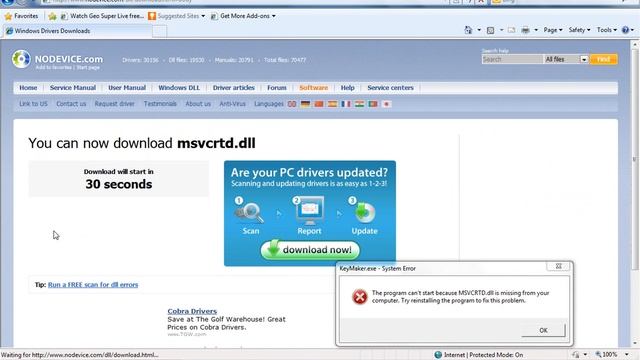
Task: Click OK in KeyMaker.exe System Error dialog
Action: [x=543, y=330]
